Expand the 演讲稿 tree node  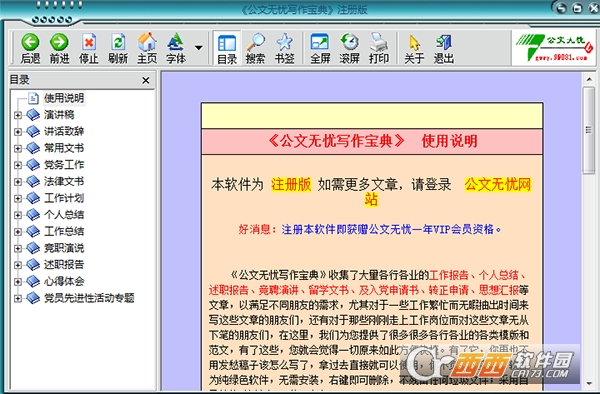18,115
